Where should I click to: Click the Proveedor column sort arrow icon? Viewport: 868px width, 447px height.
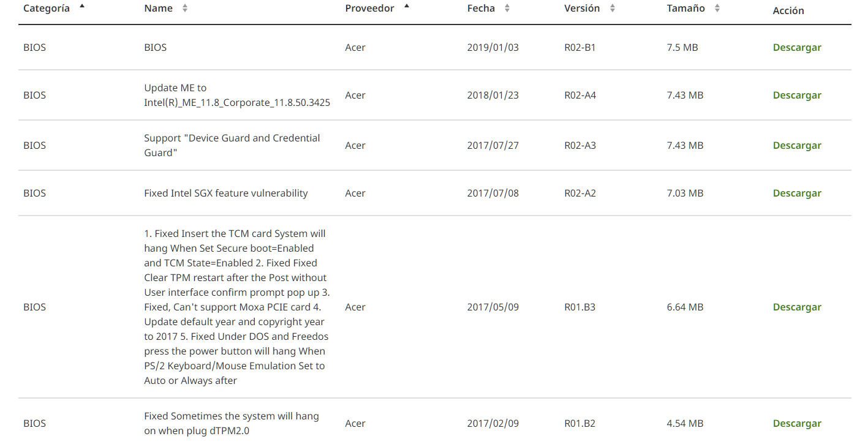coord(407,6)
